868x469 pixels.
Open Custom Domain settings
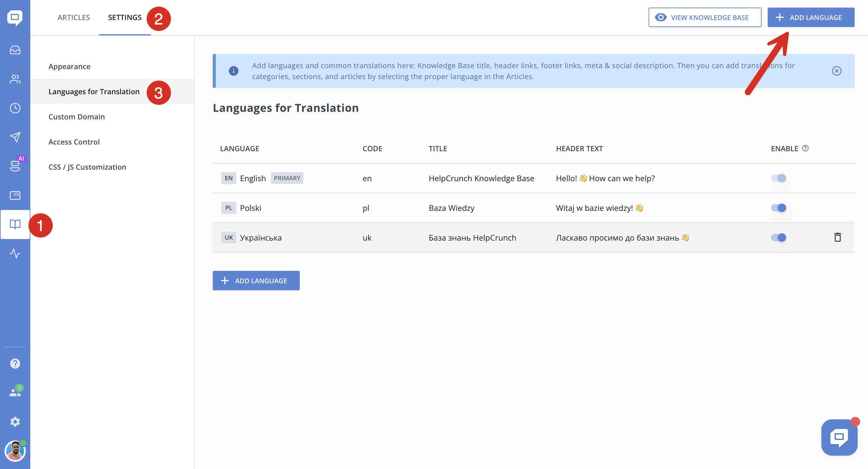click(x=76, y=117)
